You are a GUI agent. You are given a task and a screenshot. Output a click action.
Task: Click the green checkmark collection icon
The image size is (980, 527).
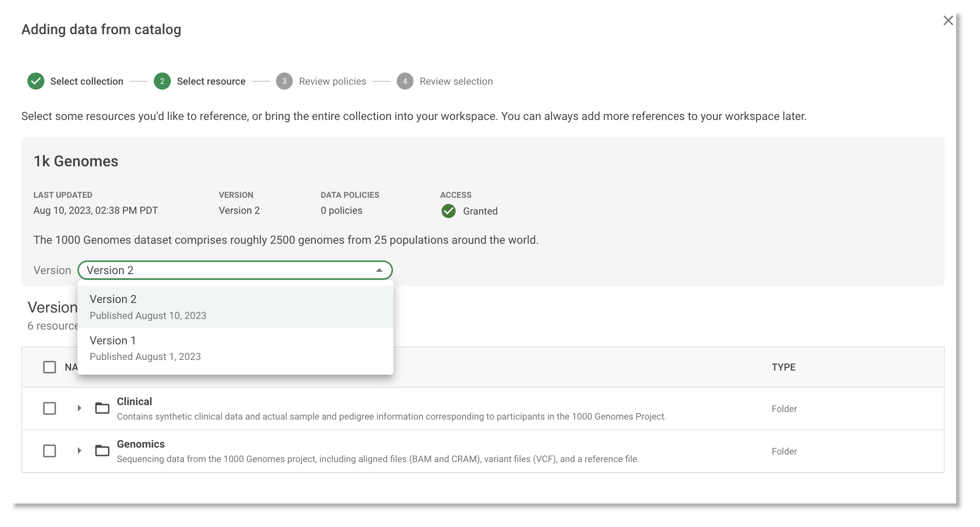coord(35,80)
